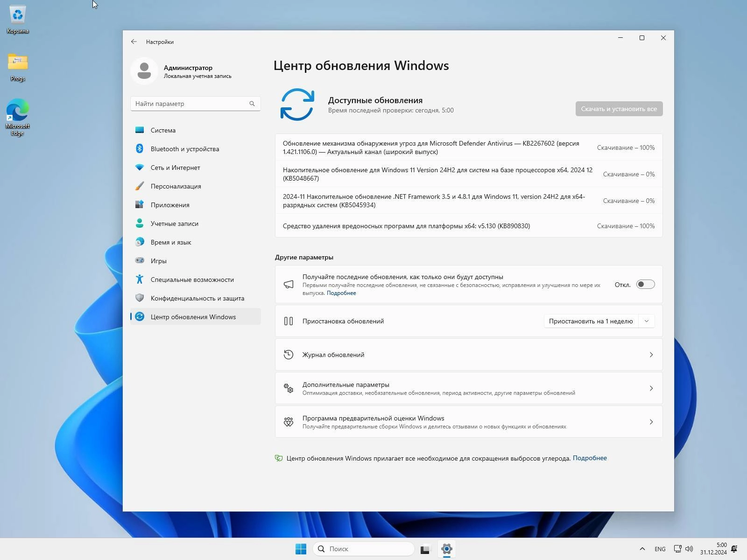Image resolution: width=747 pixels, height=560 pixels.
Task: Click the accessibility icon for Специальные возможности
Action: [140, 279]
